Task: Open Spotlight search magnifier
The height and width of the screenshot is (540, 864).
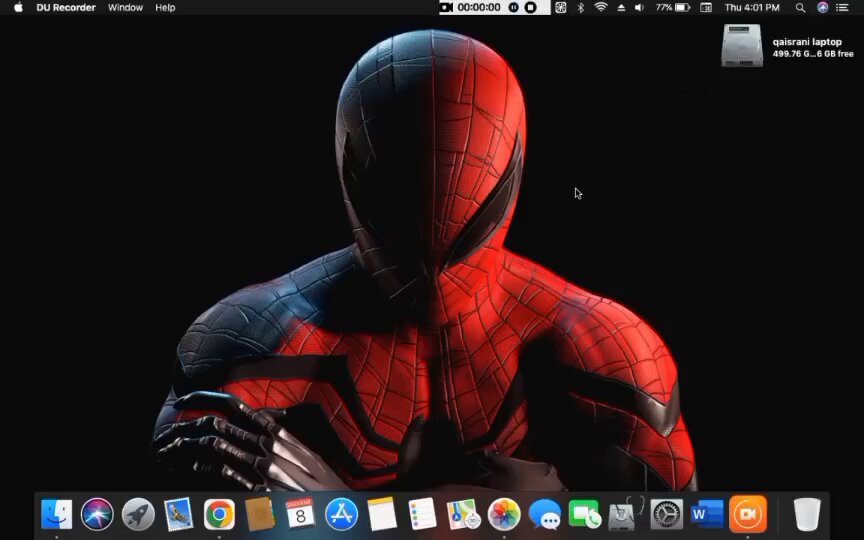Action: (800, 8)
